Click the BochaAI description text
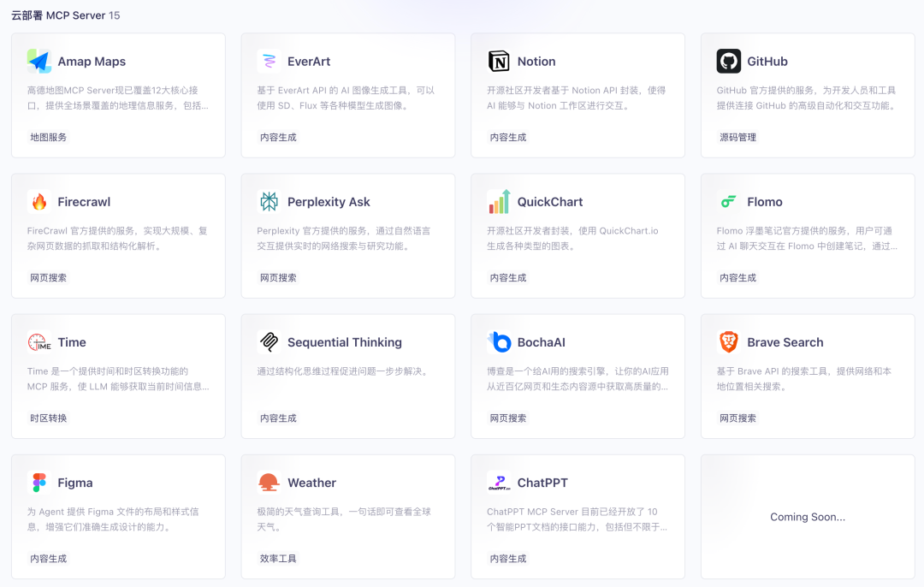This screenshot has height=587, width=924. (577, 379)
